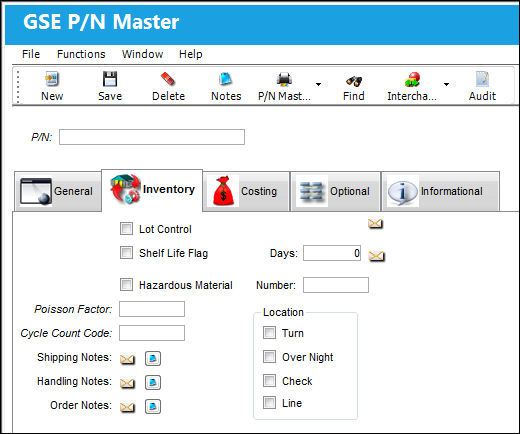This screenshot has width=520, height=434.
Task: Toggle the Line location checkbox
Action: tap(269, 403)
